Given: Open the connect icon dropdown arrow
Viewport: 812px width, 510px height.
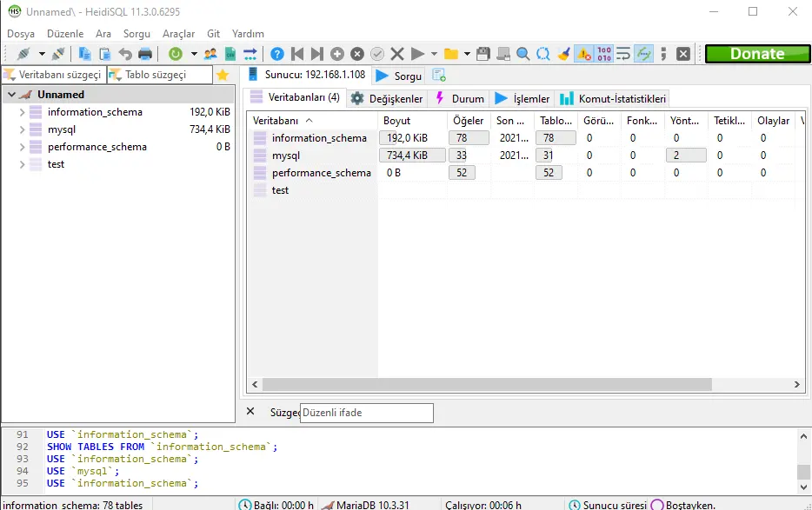Looking at the screenshot, I should tap(42, 53).
